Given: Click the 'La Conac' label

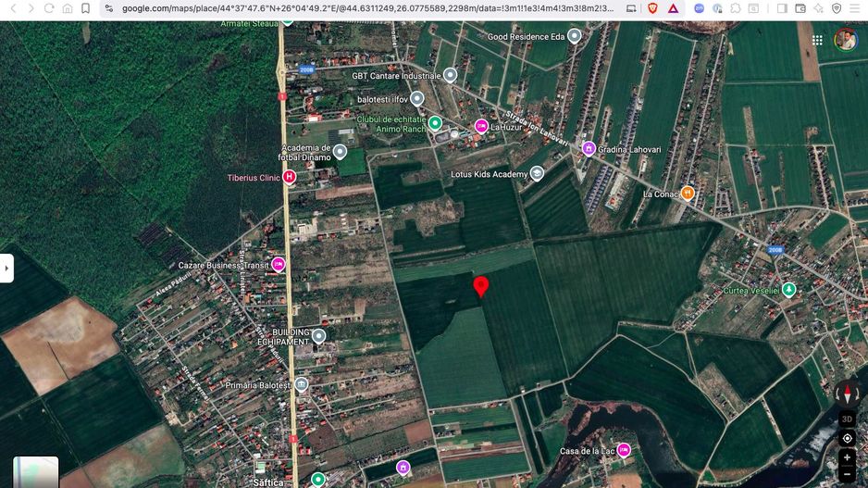Looking at the screenshot, I should (661, 194).
